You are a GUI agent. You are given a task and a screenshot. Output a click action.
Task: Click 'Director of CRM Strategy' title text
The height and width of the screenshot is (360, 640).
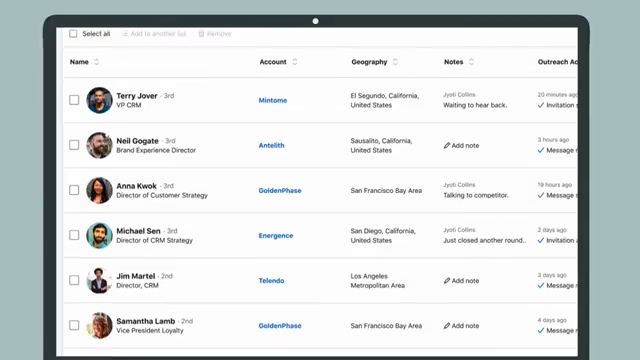154,240
